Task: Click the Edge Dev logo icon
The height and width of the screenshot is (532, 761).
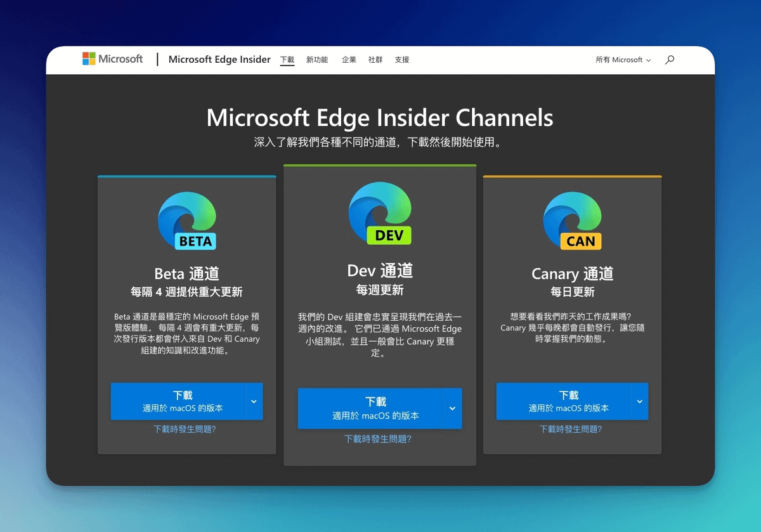Action: click(380, 214)
